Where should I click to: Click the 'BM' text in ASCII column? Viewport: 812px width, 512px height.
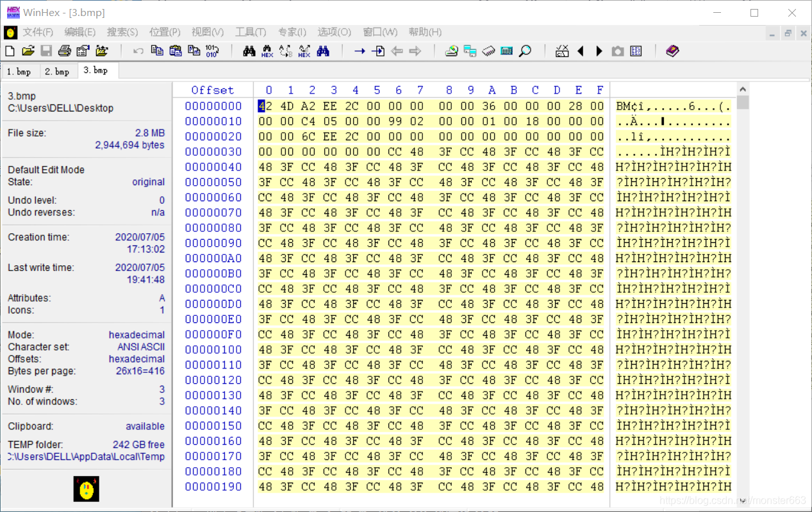coord(624,106)
